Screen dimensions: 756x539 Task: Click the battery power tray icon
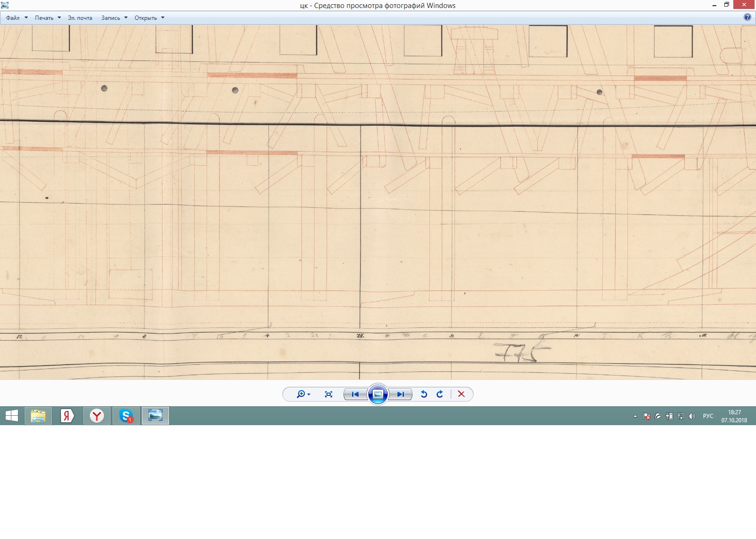click(x=669, y=416)
